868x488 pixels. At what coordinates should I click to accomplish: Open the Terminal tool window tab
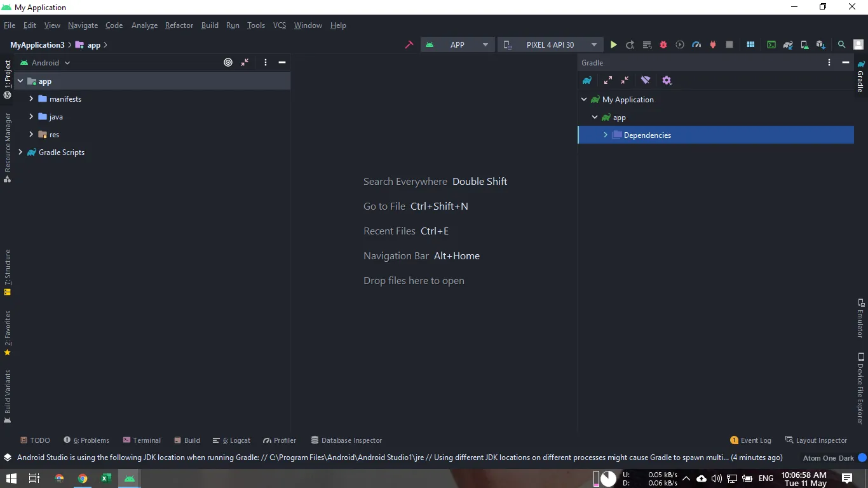tap(142, 440)
